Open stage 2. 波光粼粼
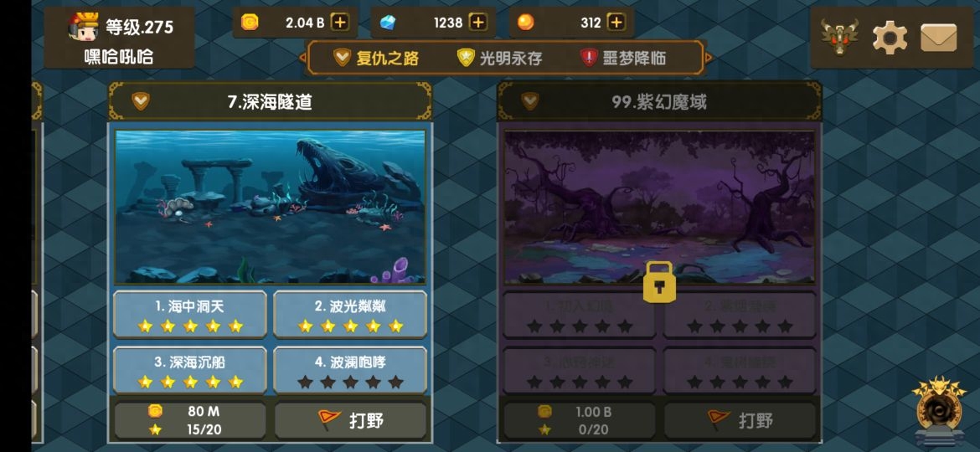This screenshot has width=980, height=452. [x=350, y=315]
